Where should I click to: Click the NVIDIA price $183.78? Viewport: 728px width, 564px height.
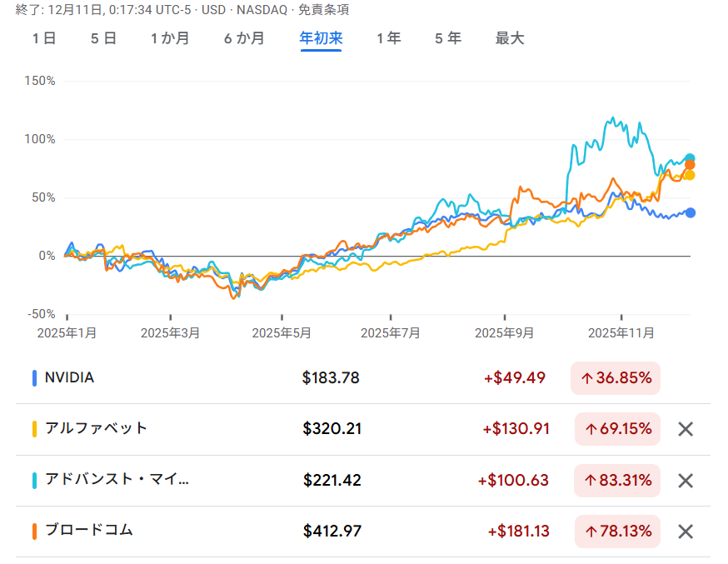(x=331, y=378)
